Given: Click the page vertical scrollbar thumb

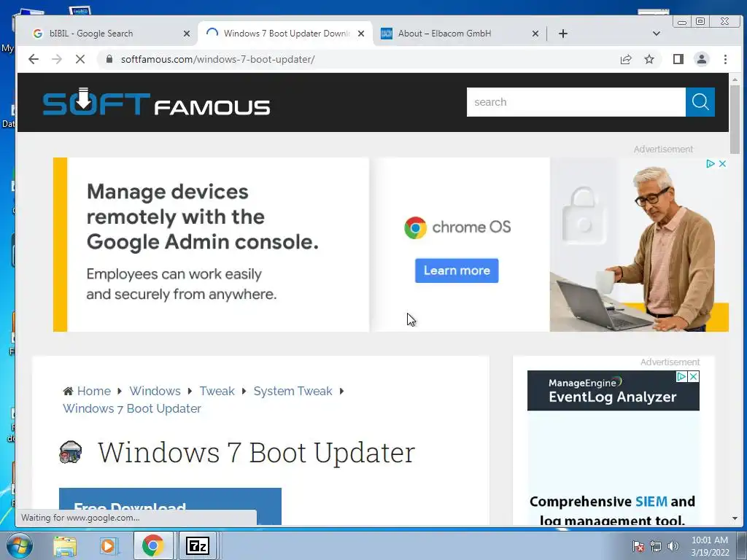Looking at the screenshot, I should click(735, 120).
